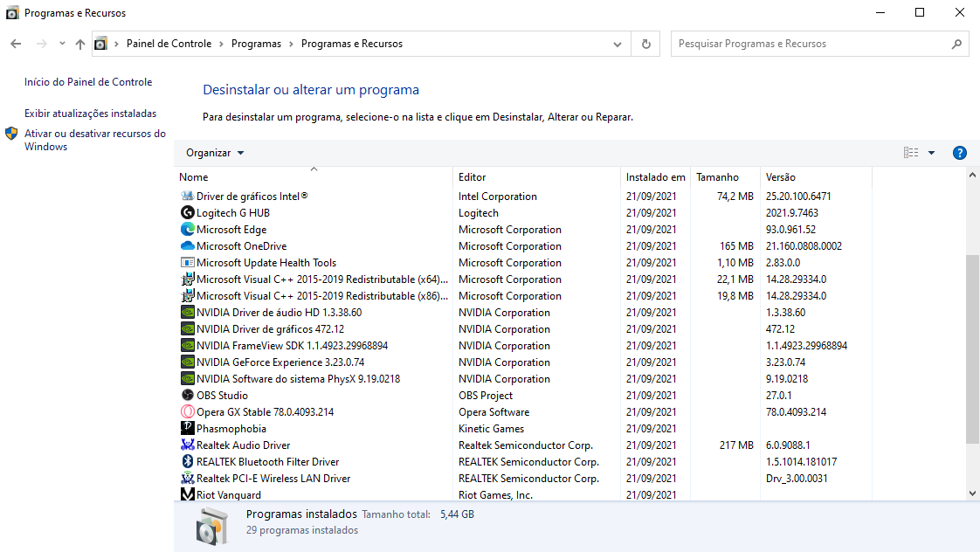Click the NVIDIA FrameView SDK icon
The image size is (980, 552).
[187, 345]
